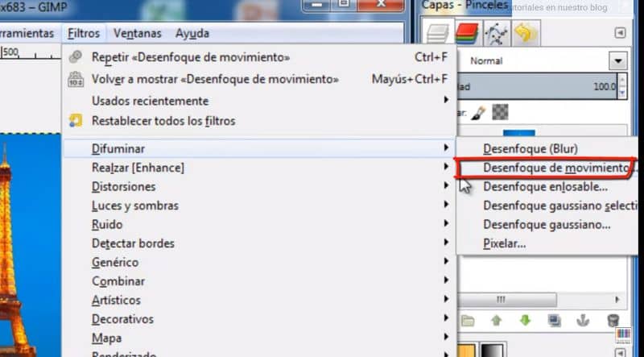644x357 pixels.
Task: Choose Pixelar filter
Action: [548, 243]
